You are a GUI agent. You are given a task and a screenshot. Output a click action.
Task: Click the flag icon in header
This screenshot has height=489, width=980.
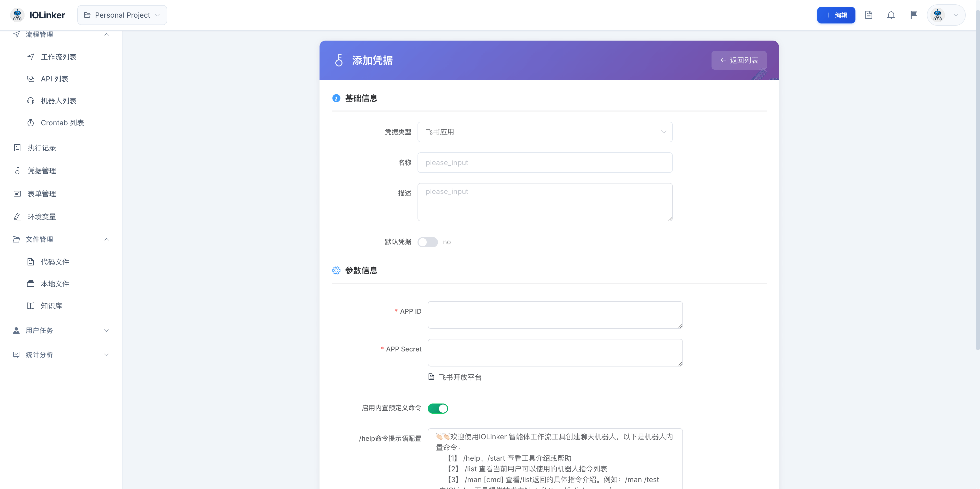913,15
